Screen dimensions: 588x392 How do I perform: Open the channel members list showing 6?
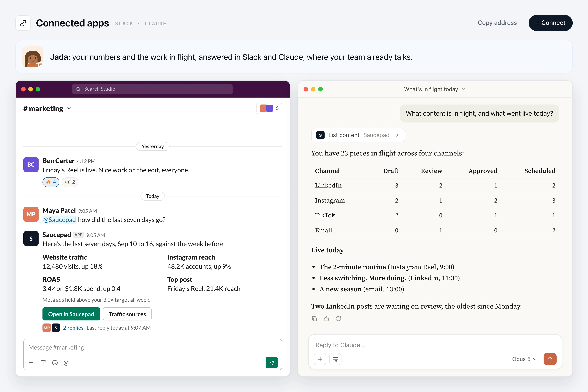[x=269, y=108]
